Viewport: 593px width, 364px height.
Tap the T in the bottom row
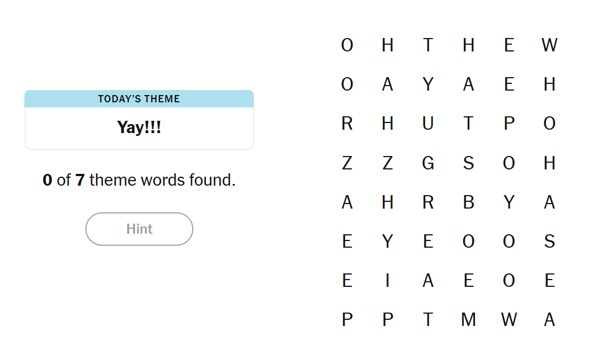point(428,320)
